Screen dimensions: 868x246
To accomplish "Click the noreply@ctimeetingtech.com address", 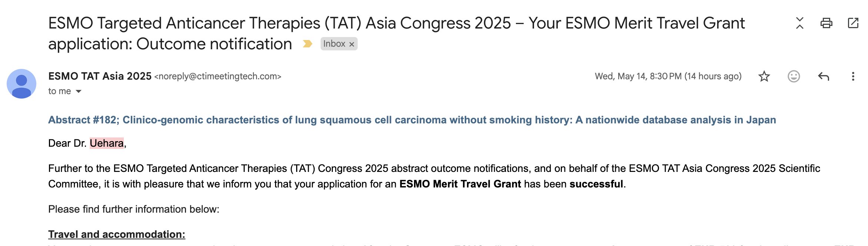I will coord(218,76).
